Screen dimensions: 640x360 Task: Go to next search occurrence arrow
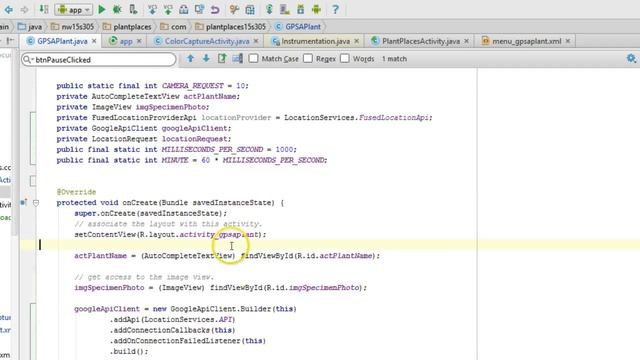point(206,59)
